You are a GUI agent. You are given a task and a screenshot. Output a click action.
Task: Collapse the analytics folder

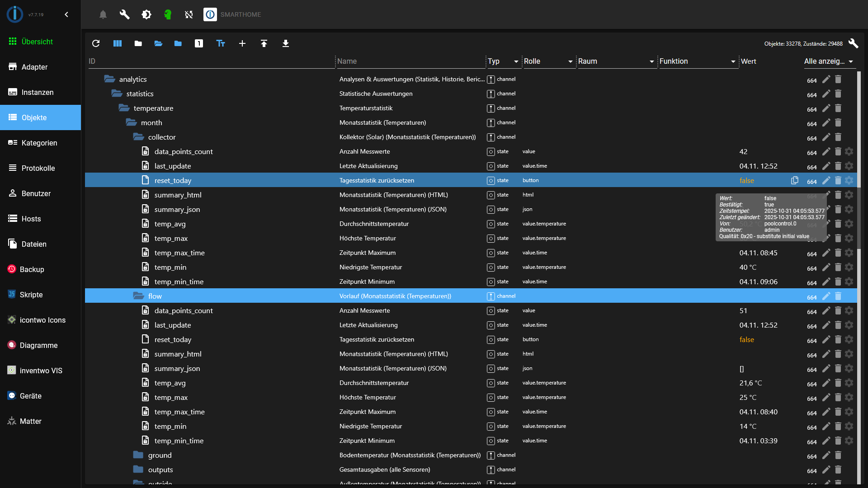click(110, 79)
